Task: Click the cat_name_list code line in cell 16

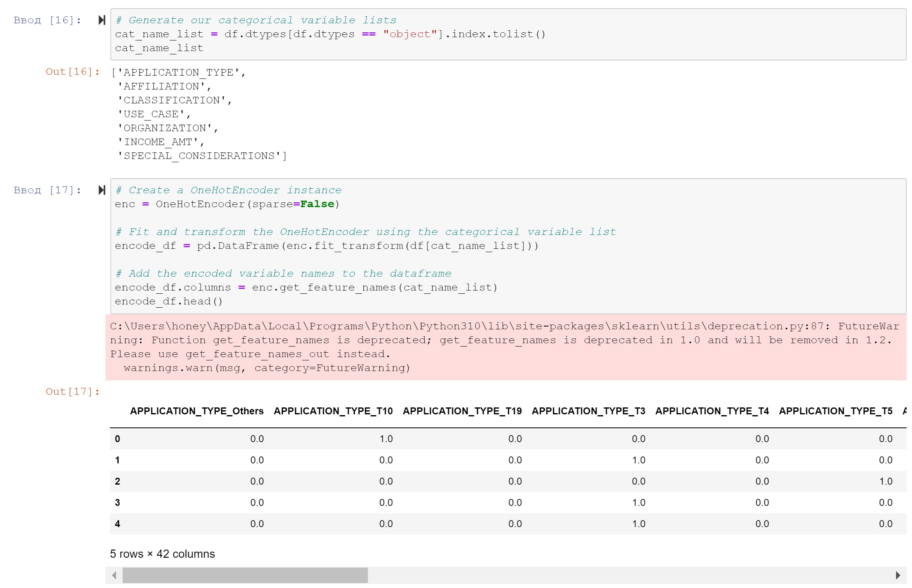Action: [x=159, y=48]
